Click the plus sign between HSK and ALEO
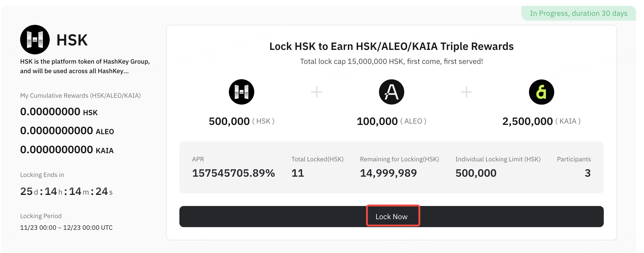Image resolution: width=644 pixels, height=253 pixels. [x=316, y=92]
